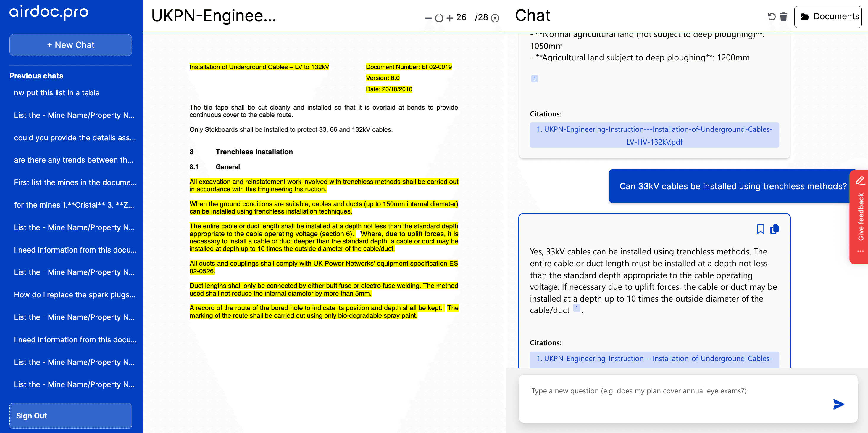Click the + New Chat button

point(71,45)
